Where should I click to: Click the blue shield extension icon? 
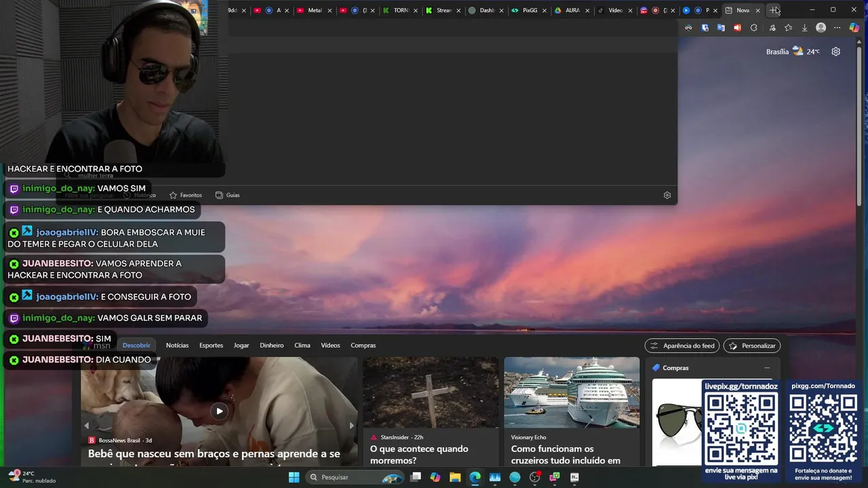point(705,28)
